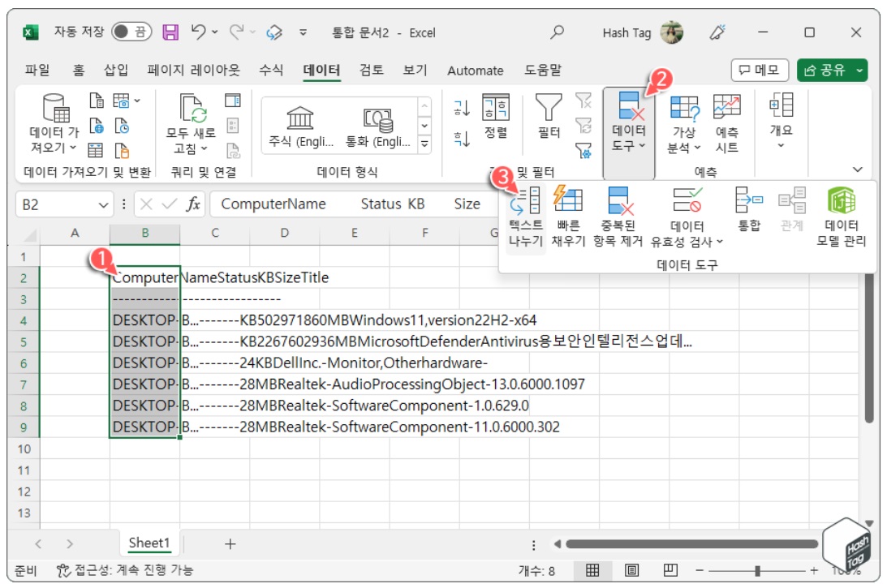This screenshot has height=588, width=887.
Task: Click the vertical scrollbar
Action: (869, 346)
